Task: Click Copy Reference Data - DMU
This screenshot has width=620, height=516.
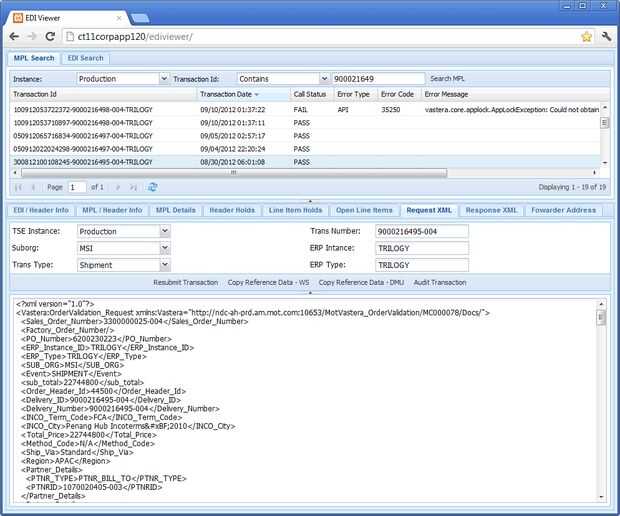Action: [361, 282]
